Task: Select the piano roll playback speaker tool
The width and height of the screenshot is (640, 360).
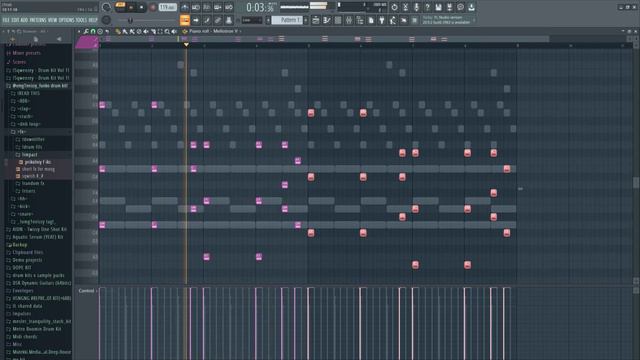Action: pyautogui.click(x=174, y=31)
